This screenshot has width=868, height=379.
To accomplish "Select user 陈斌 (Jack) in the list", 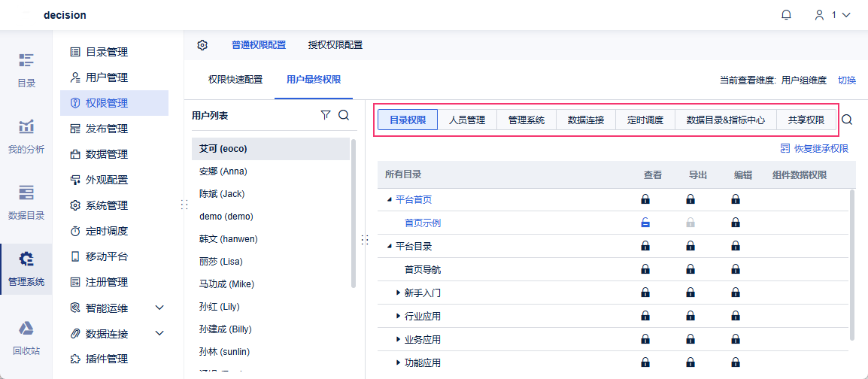I will pyautogui.click(x=222, y=194).
